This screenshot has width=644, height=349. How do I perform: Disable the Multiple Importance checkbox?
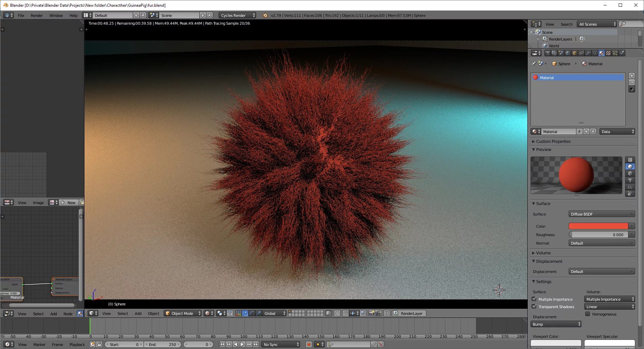click(x=534, y=299)
